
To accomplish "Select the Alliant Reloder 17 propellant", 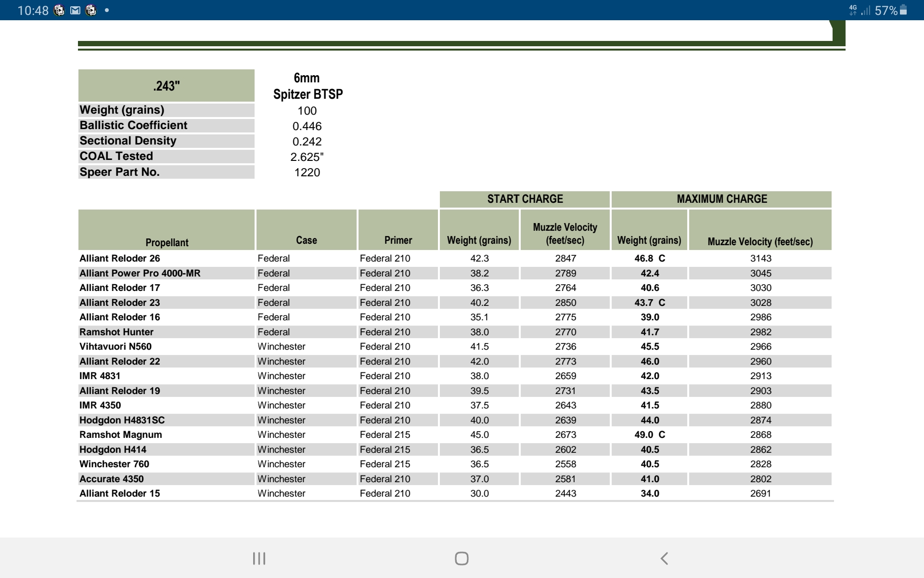I will pyautogui.click(x=120, y=288).
